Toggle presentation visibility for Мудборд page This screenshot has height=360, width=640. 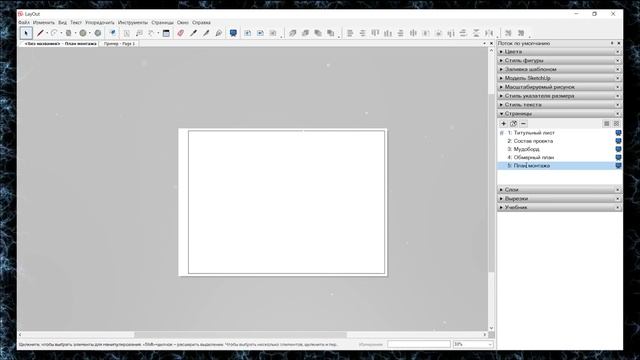pyautogui.click(x=618, y=149)
